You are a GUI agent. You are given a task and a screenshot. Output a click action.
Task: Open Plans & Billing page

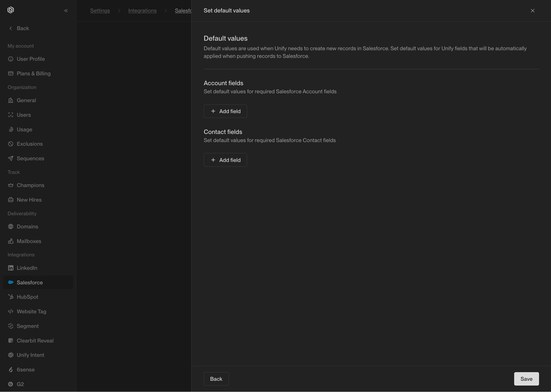tap(33, 73)
